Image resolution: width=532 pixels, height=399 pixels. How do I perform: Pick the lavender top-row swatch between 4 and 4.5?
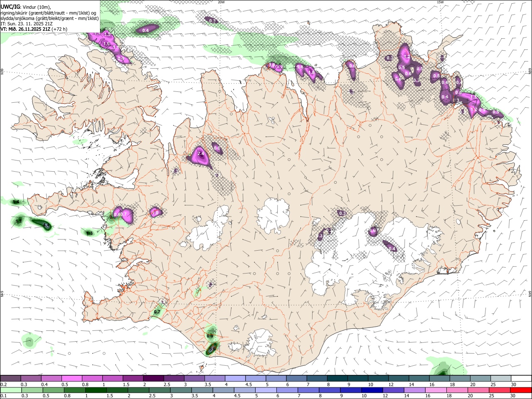coord(235,378)
